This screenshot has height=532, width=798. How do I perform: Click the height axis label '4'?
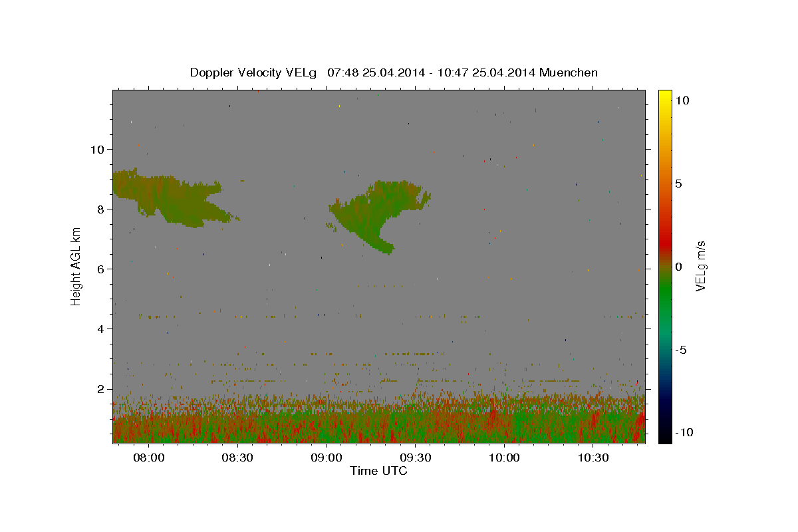click(x=101, y=329)
